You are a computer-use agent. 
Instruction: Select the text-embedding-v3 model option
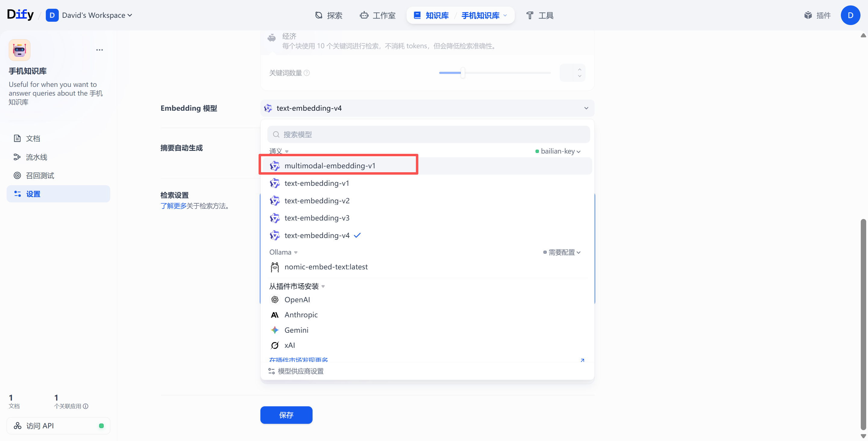click(317, 218)
